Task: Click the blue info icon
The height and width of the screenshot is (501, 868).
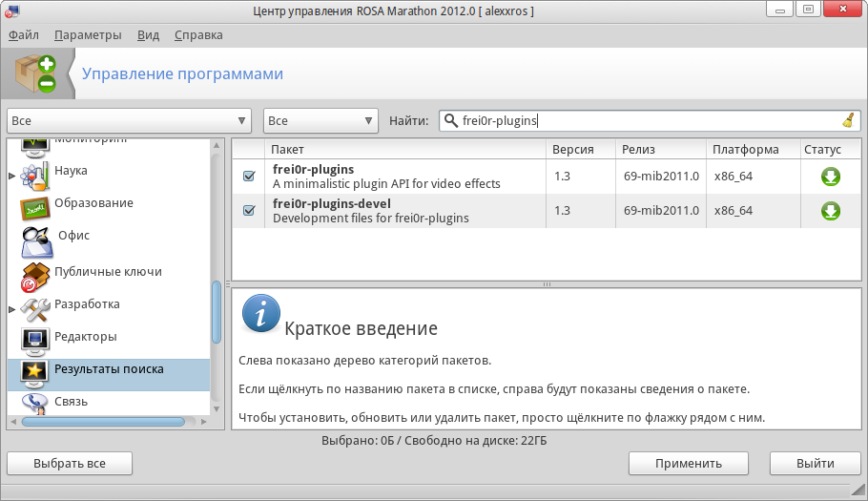Action: (260, 313)
